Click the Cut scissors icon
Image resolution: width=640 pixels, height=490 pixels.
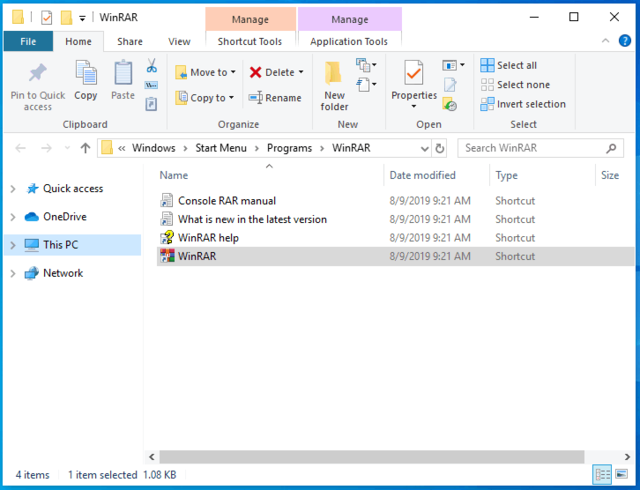coord(151,65)
